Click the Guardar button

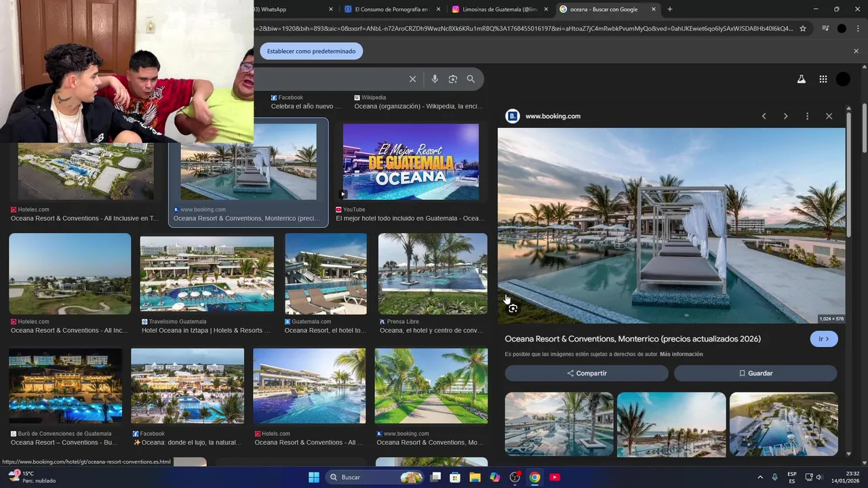tap(755, 373)
